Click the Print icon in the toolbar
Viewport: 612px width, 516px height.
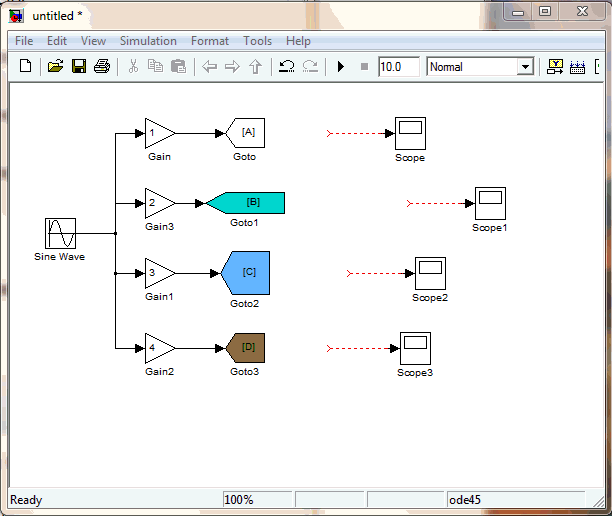point(102,67)
